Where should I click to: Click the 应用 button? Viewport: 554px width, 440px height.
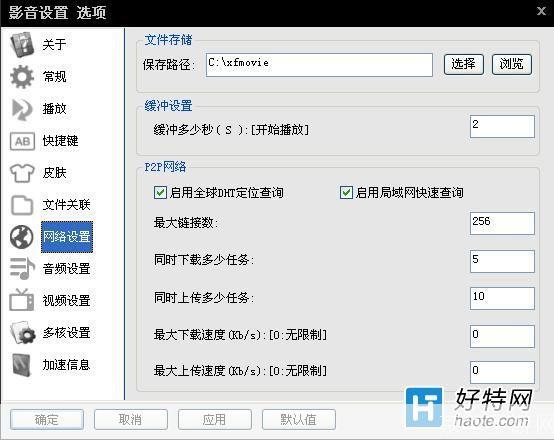pos(215,420)
